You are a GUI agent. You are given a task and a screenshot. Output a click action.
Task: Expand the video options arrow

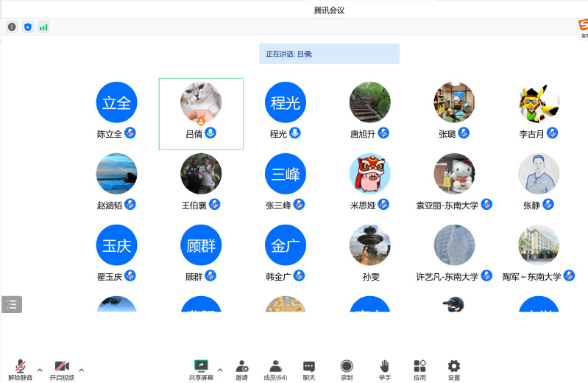tap(82, 370)
